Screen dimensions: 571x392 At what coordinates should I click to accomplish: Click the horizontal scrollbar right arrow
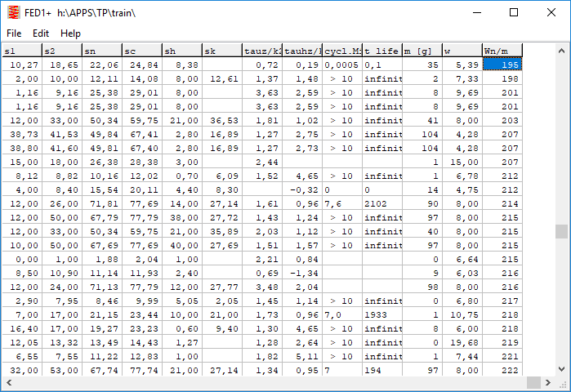click(548, 383)
